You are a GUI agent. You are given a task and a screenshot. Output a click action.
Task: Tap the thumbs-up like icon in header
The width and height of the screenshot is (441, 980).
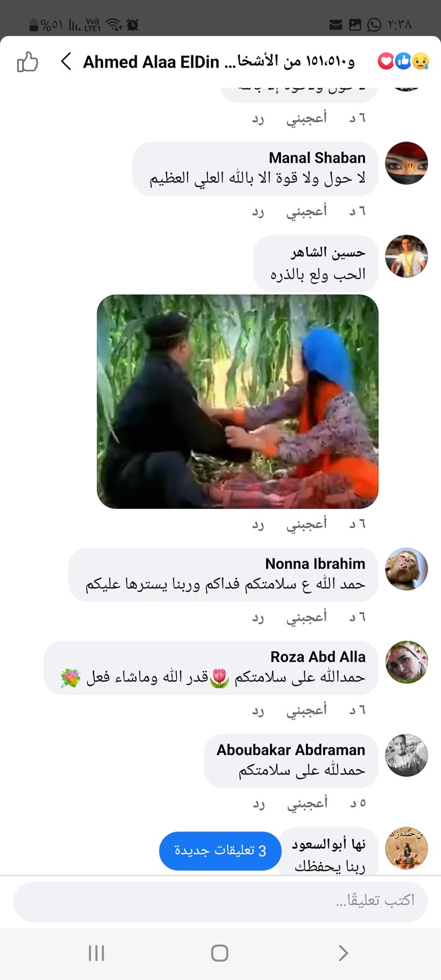(x=27, y=62)
